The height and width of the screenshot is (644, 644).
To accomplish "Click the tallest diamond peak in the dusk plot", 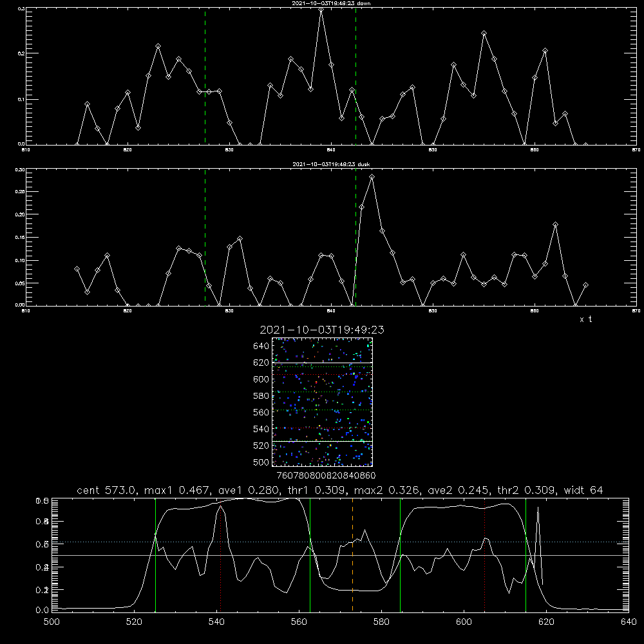I will click(372, 177).
